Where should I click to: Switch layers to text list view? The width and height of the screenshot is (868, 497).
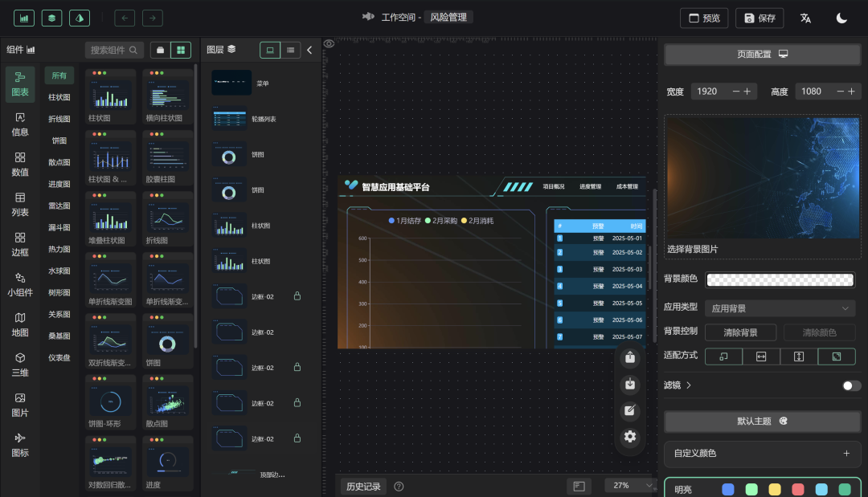pos(291,50)
